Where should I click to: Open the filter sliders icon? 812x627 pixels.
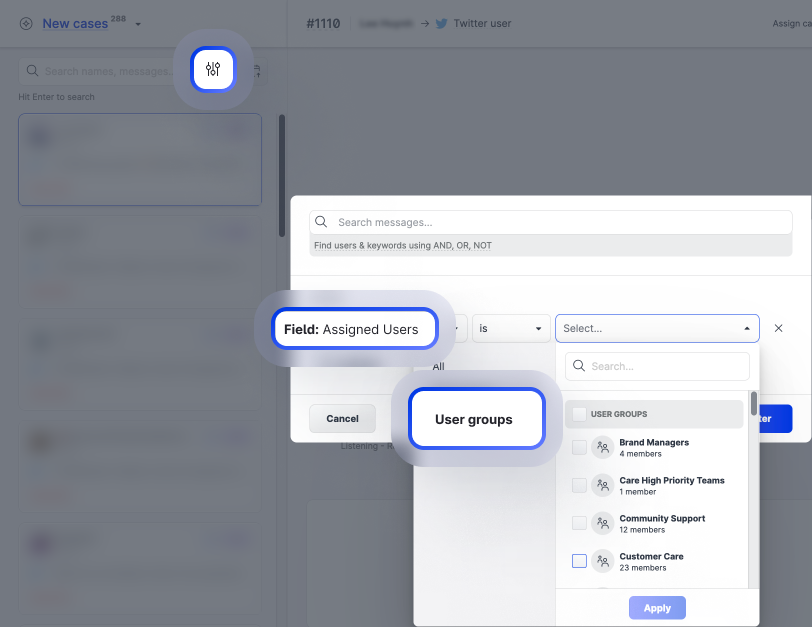pos(213,69)
